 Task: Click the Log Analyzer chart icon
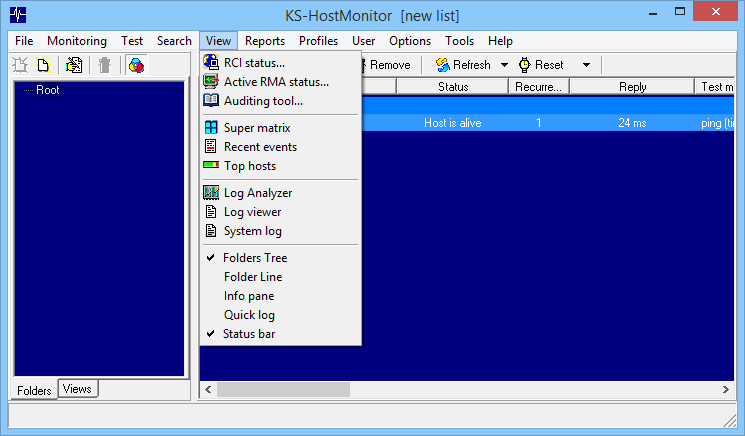211,192
